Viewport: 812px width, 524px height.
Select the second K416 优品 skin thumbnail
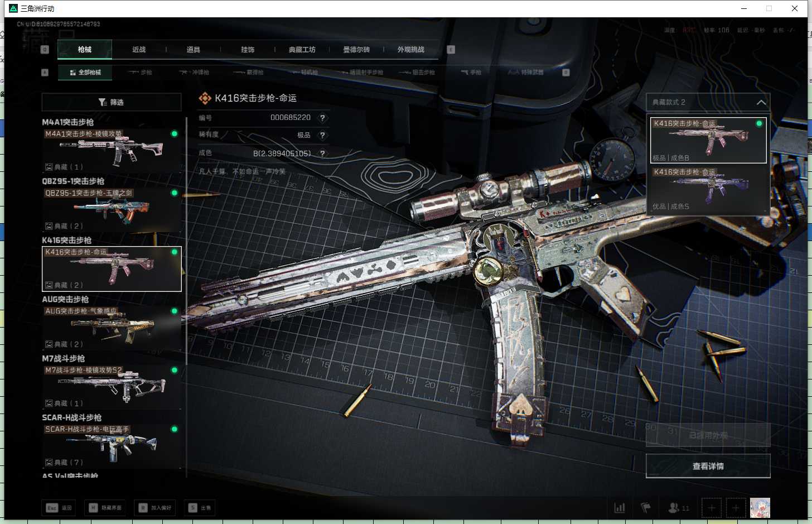pyautogui.click(x=708, y=190)
